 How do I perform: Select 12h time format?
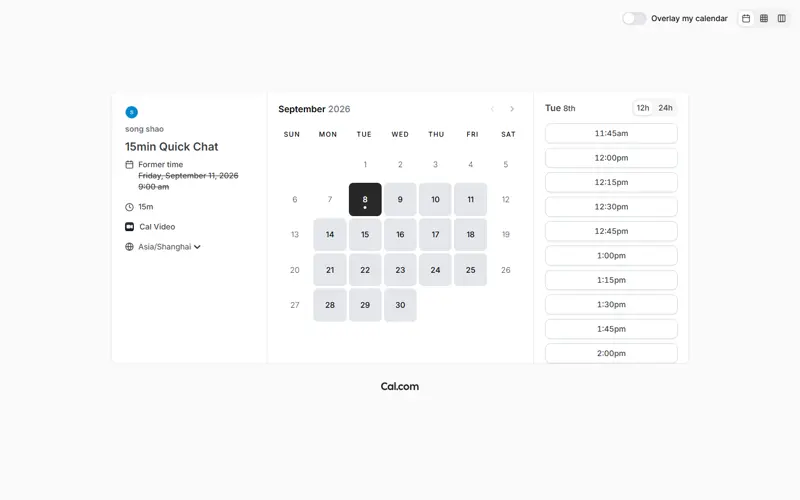tap(643, 108)
